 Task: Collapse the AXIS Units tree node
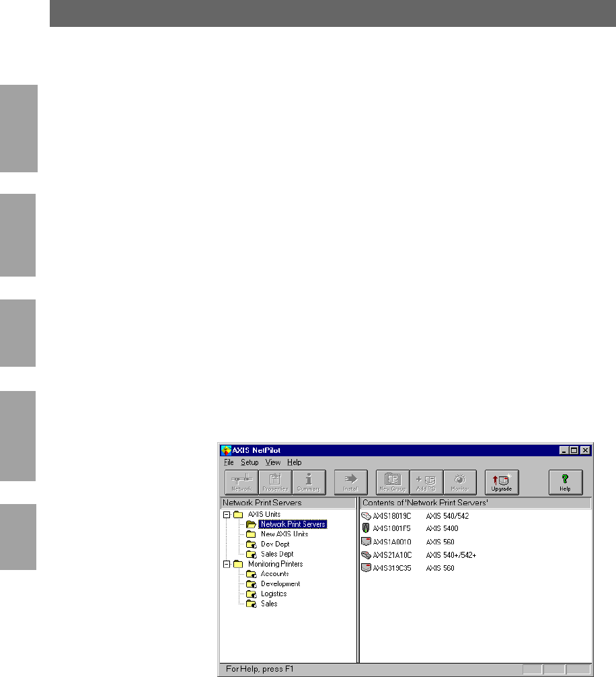pyautogui.click(x=227, y=515)
